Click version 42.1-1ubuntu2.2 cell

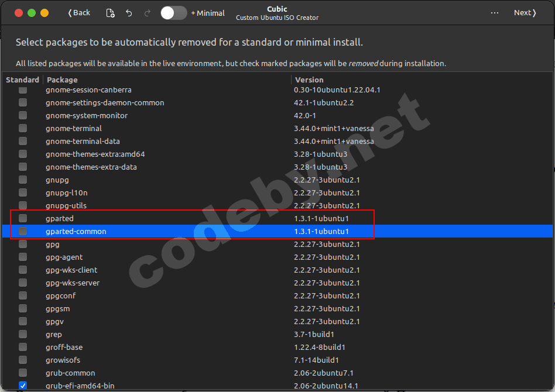tap(324, 102)
